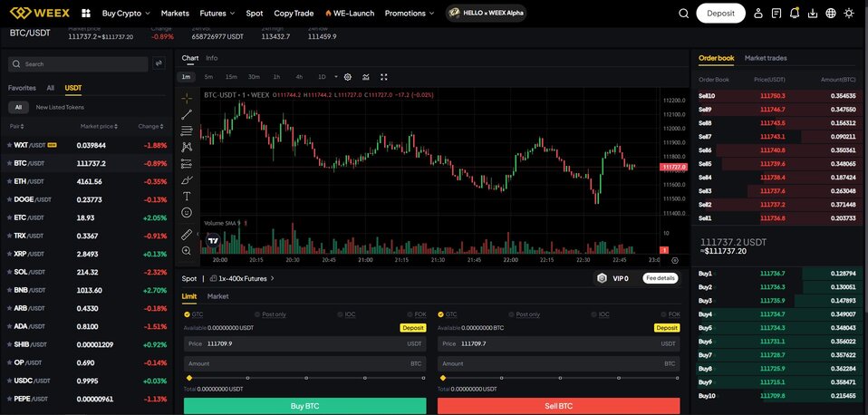Favorite the DOGE/USDT star
This screenshot has width=868, height=415.
pos(9,199)
